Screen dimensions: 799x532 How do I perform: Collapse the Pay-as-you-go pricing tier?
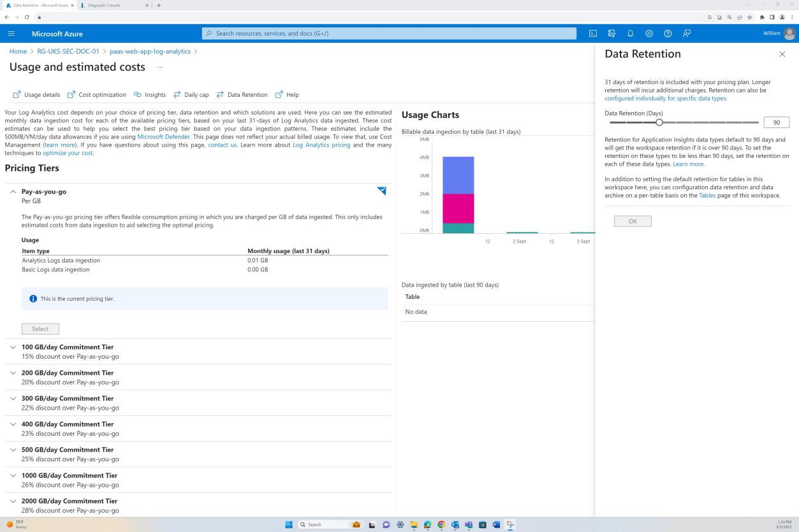pyautogui.click(x=13, y=191)
